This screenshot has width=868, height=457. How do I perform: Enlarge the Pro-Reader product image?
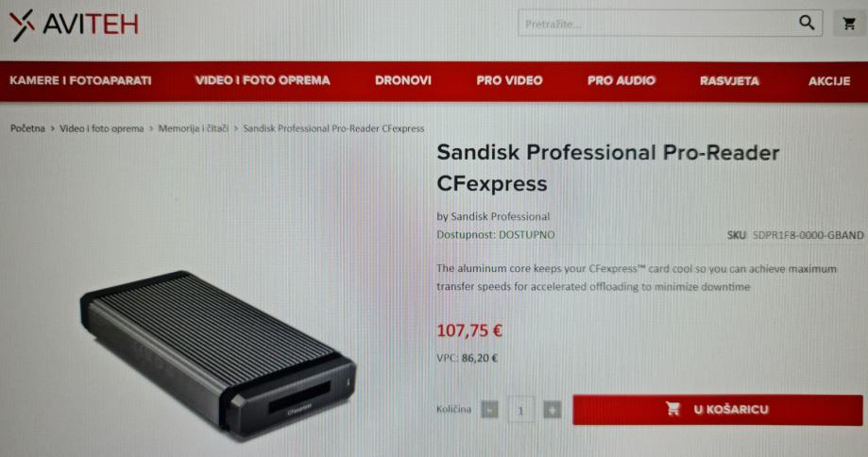pos(218,353)
